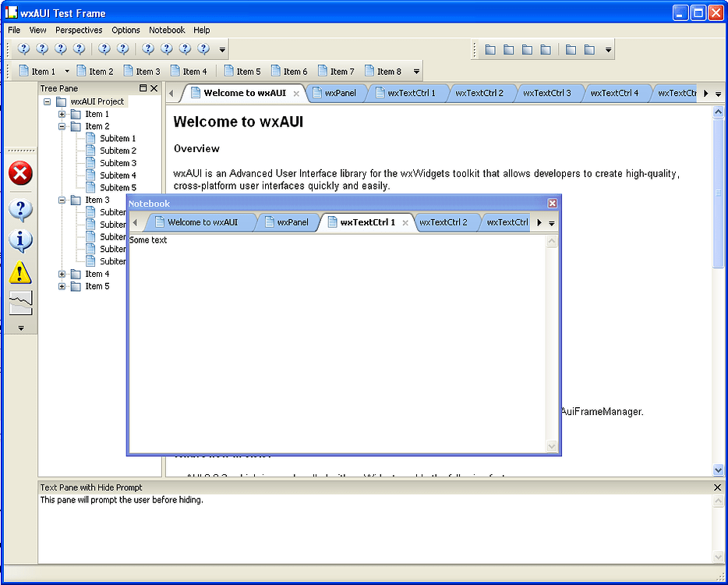Open the Help menu
This screenshot has height=585, width=728.
202,30
